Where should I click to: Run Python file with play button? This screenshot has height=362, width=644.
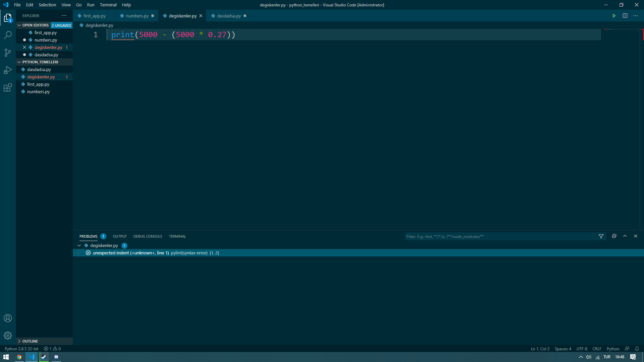click(614, 16)
